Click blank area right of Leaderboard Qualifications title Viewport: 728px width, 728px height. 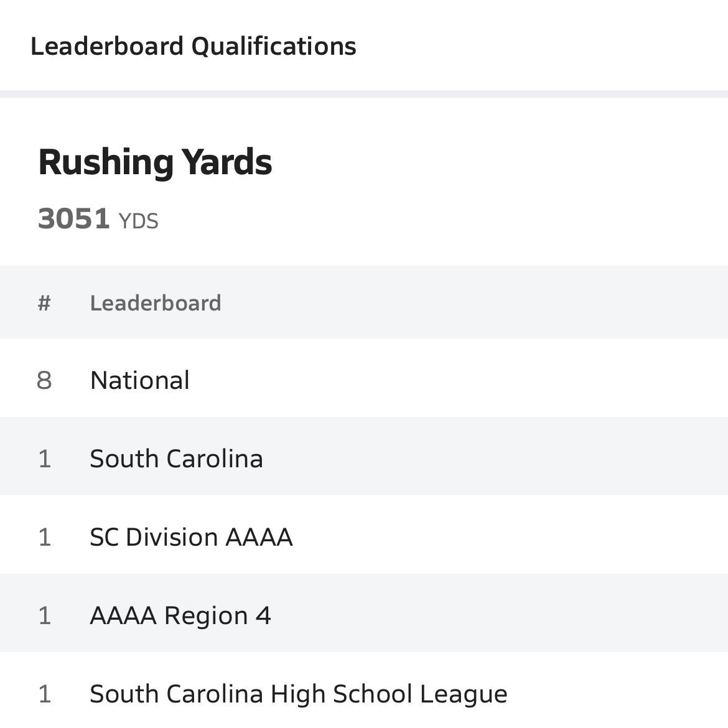541,47
